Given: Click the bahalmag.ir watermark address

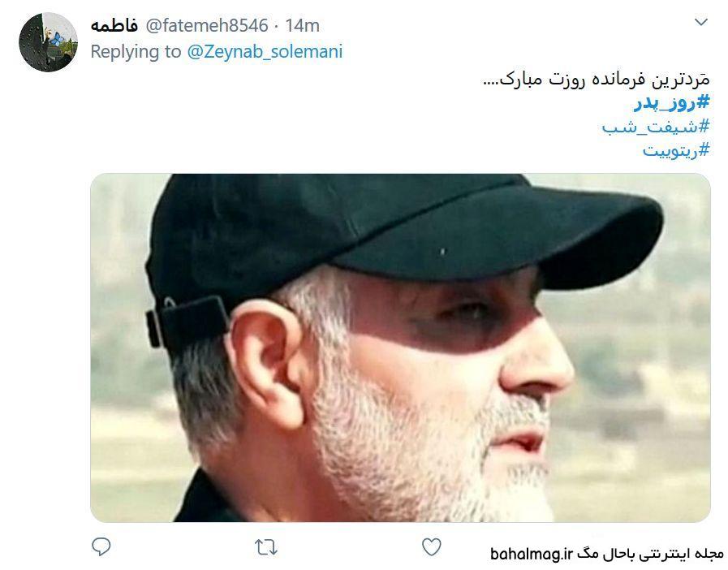Looking at the screenshot, I should point(532,554).
